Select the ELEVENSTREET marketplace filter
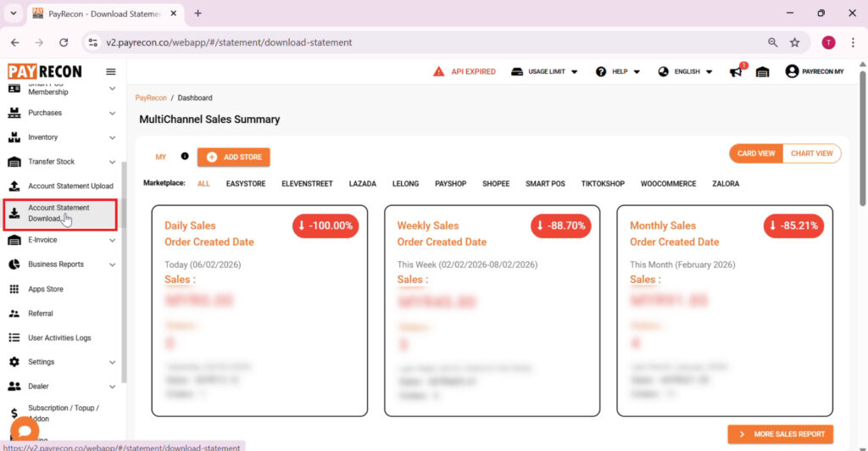 pyautogui.click(x=307, y=184)
